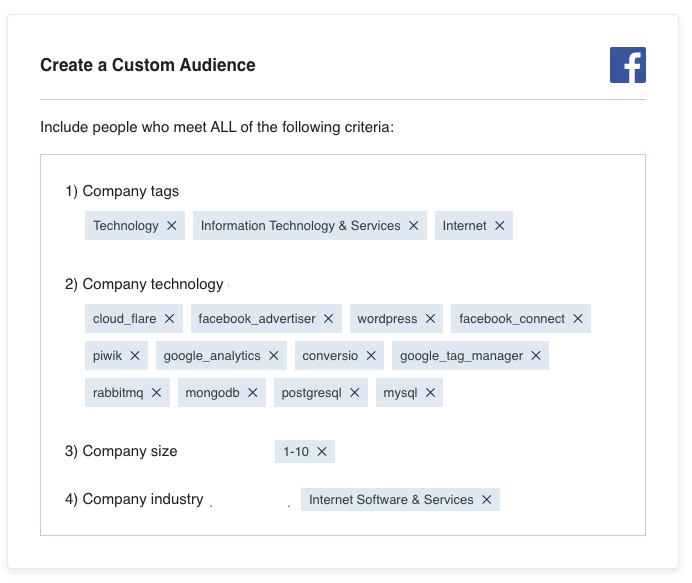The height and width of the screenshot is (583, 692).
Task: Remove the Technology tag via its X
Action: [172, 226]
